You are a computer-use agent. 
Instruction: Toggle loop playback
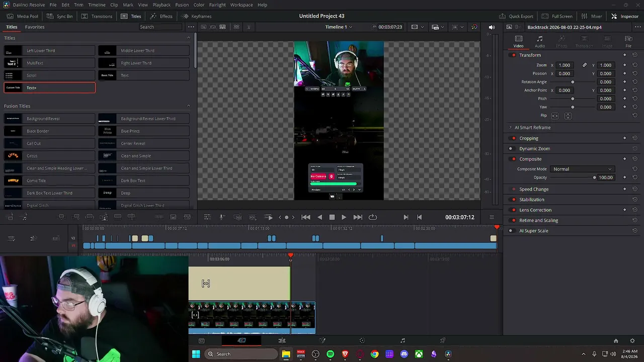pos(373,217)
